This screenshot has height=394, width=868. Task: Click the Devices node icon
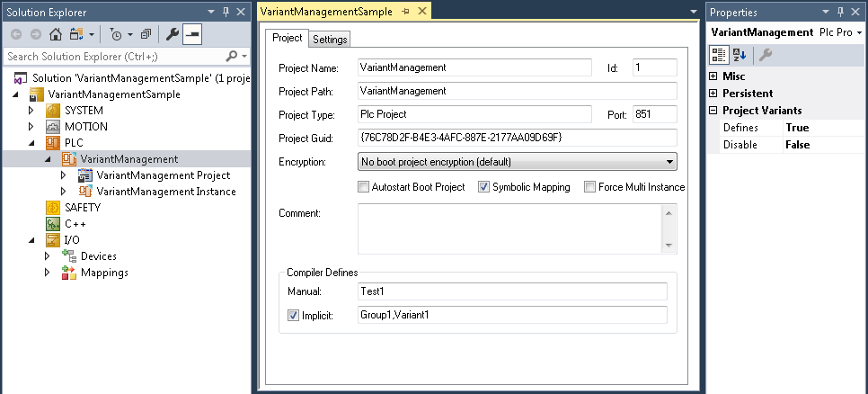(x=68, y=256)
